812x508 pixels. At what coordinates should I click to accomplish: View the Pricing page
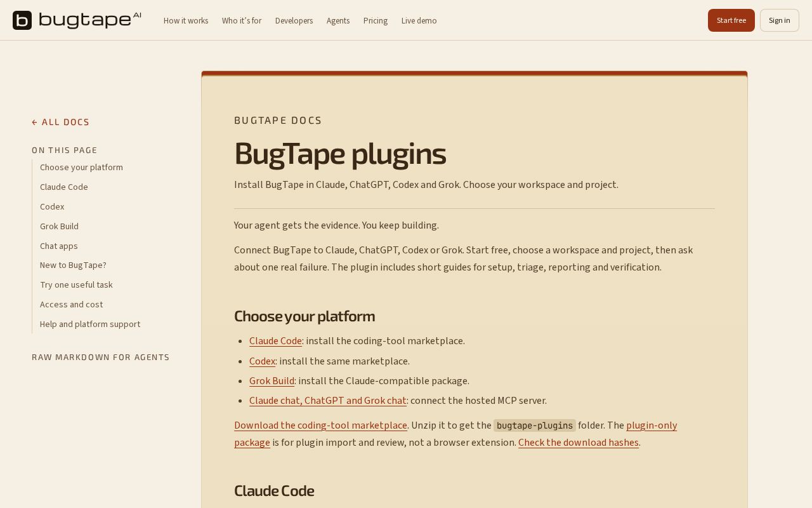tap(376, 20)
